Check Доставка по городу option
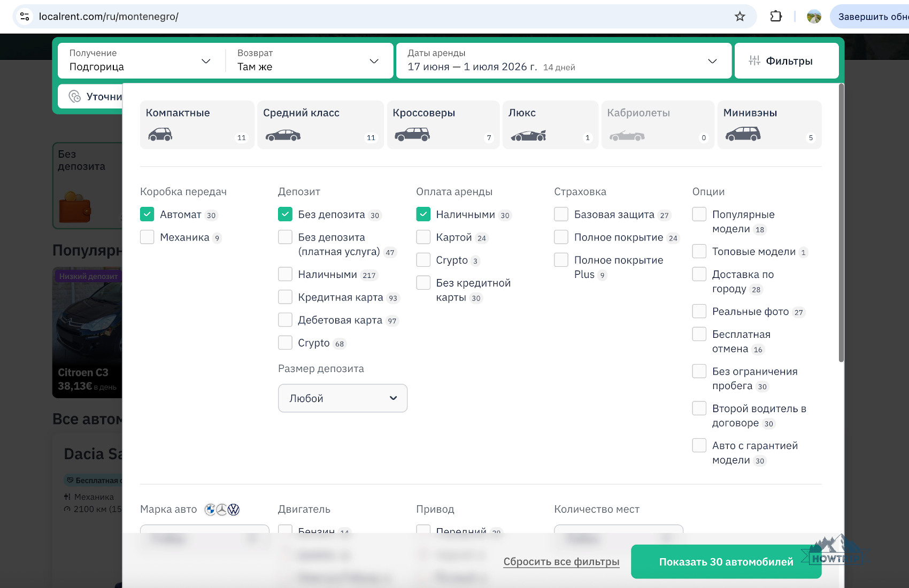The height and width of the screenshot is (588, 909). click(699, 274)
